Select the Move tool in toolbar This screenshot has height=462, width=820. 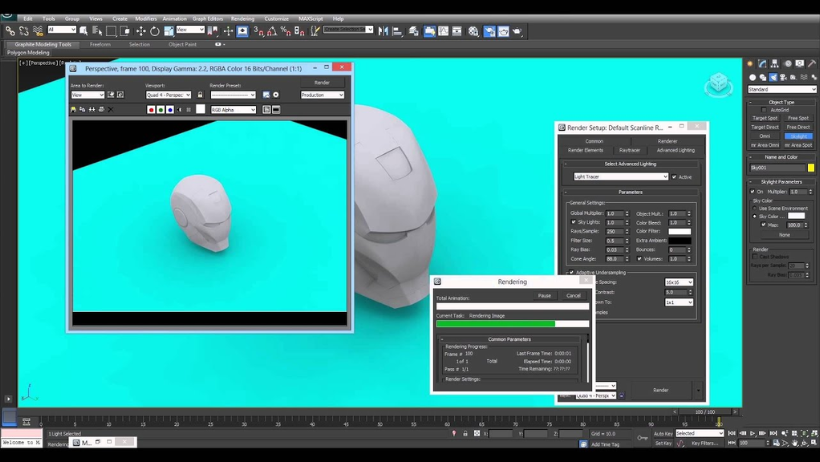[x=141, y=31]
